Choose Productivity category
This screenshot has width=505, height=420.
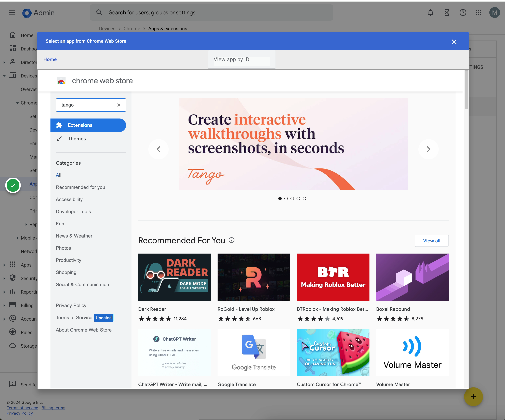pos(69,260)
